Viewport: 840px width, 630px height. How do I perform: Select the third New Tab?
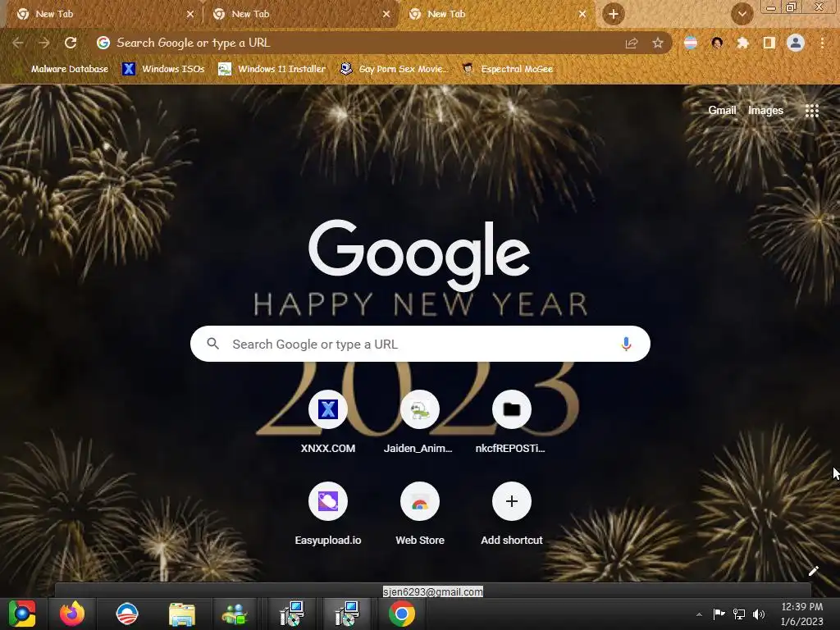[x=495, y=14]
